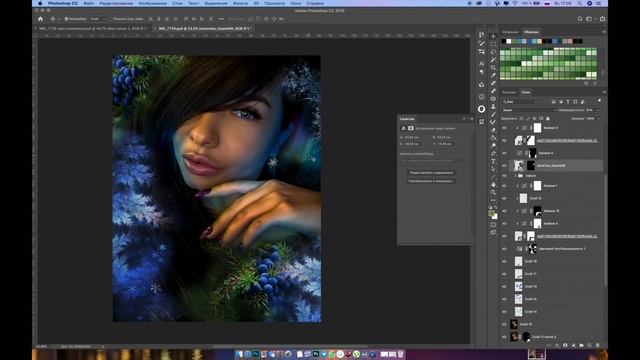Open the Файл menu
Screen dimensions: 640x360
[x=89, y=3]
